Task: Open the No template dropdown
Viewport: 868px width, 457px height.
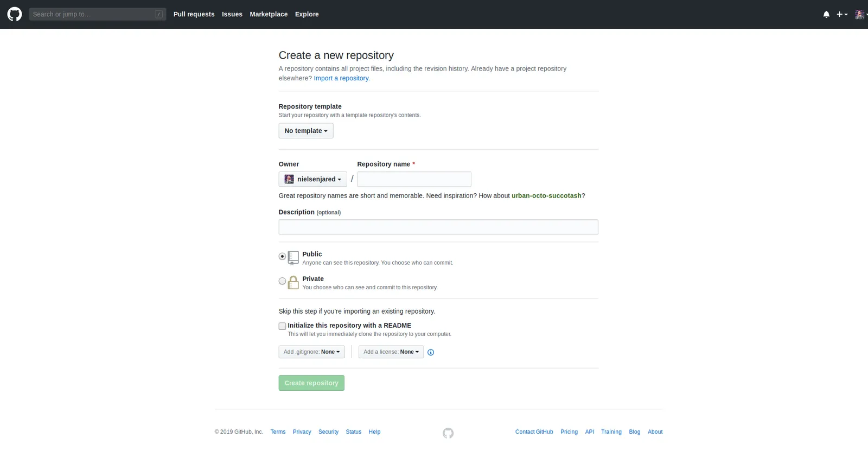Action: coord(306,131)
